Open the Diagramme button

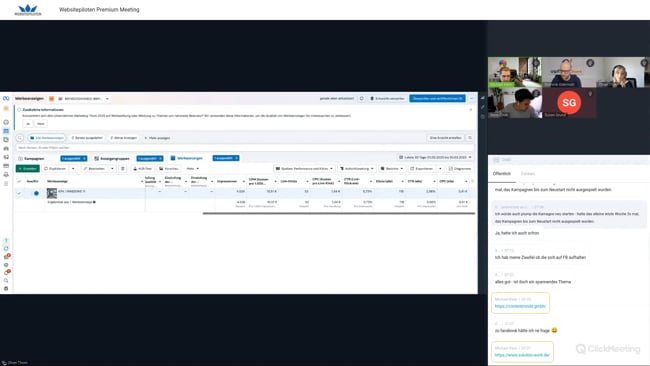pyautogui.click(x=460, y=169)
